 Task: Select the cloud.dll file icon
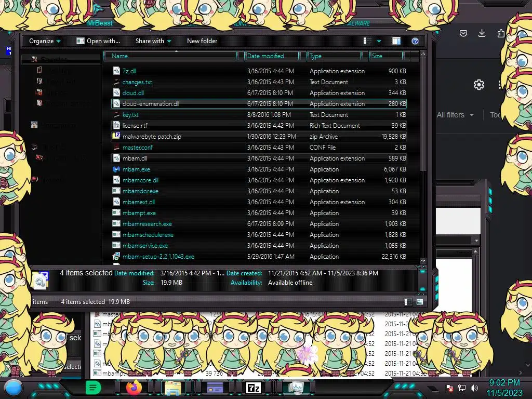pos(116,92)
